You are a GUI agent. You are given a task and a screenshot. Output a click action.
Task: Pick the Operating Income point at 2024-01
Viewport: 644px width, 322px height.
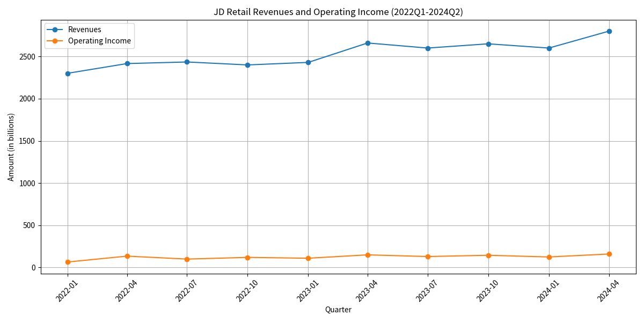(x=549, y=257)
